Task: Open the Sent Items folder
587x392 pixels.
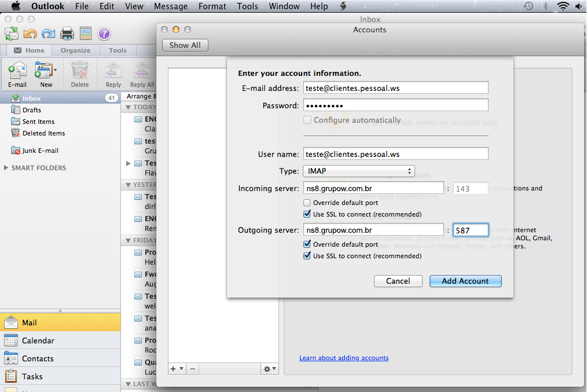Action: (x=38, y=122)
